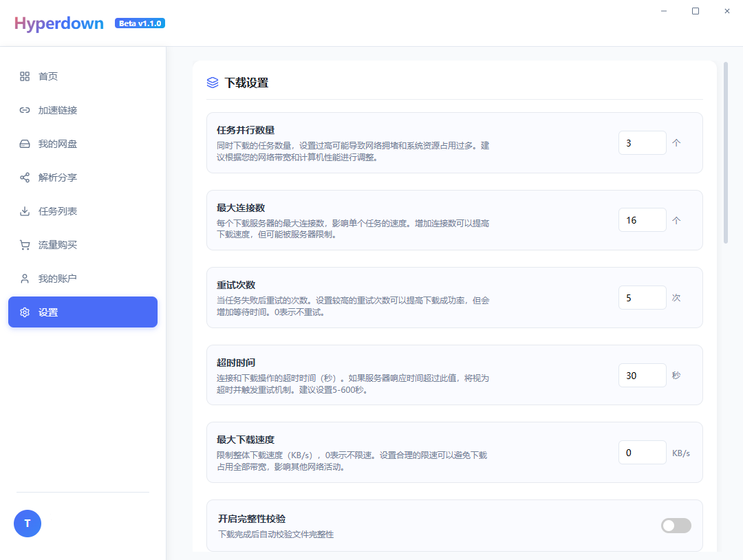Open 我的账户 account page
Viewport: 743px width, 560px height.
[56, 278]
